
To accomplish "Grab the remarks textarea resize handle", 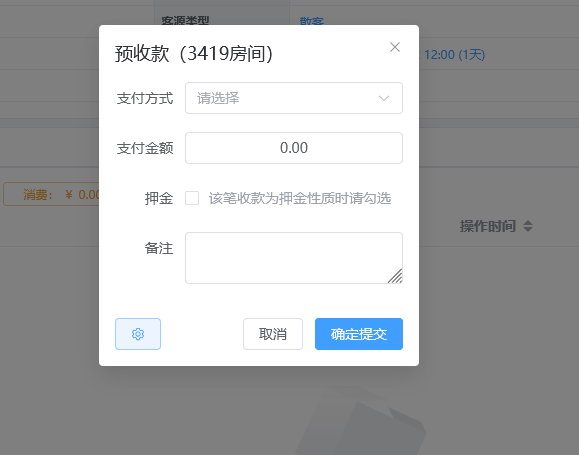I will [395, 276].
